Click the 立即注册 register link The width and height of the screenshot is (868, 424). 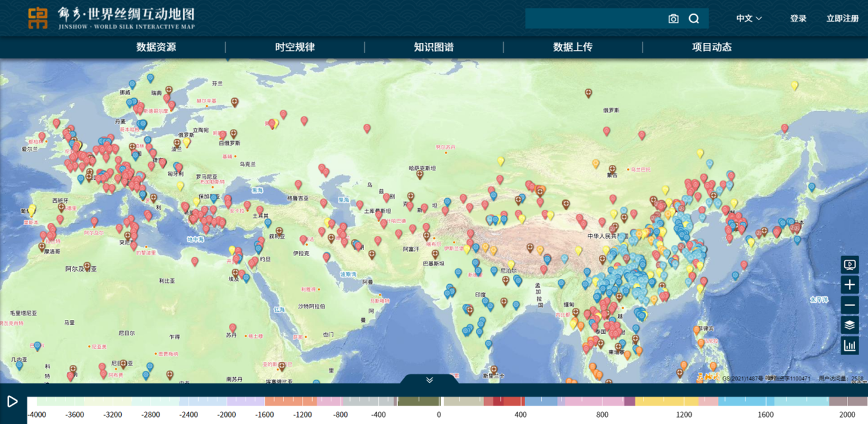[x=842, y=19]
